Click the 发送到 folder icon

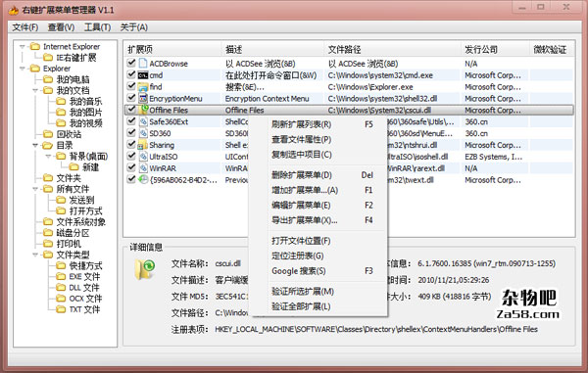[x=61, y=200]
